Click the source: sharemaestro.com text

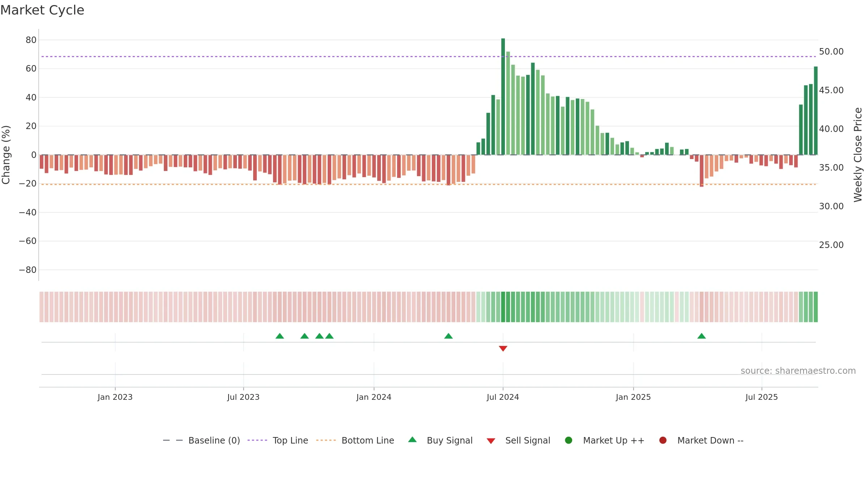pos(798,371)
